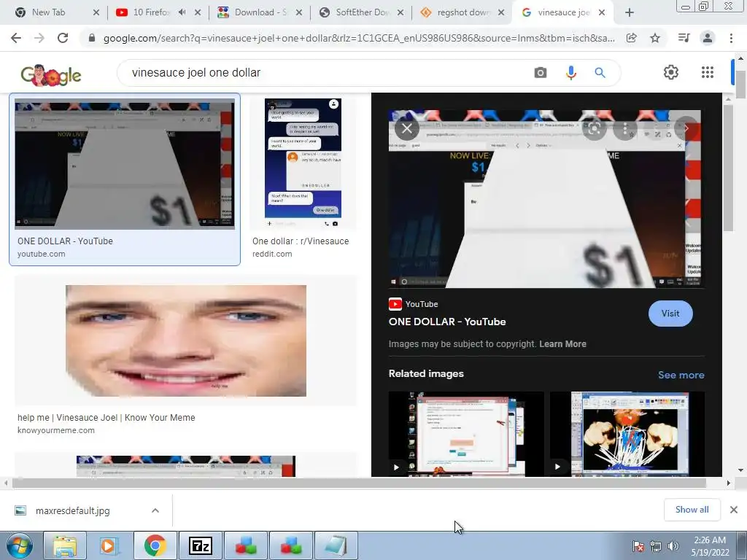Open the help me Know Your Meme image

click(x=186, y=341)
